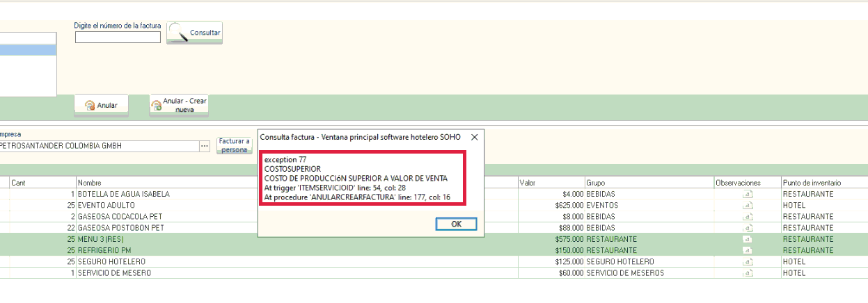Open the empresa ellipsis browse button
This screenshot has height=303, width=868.
[204, 147]
